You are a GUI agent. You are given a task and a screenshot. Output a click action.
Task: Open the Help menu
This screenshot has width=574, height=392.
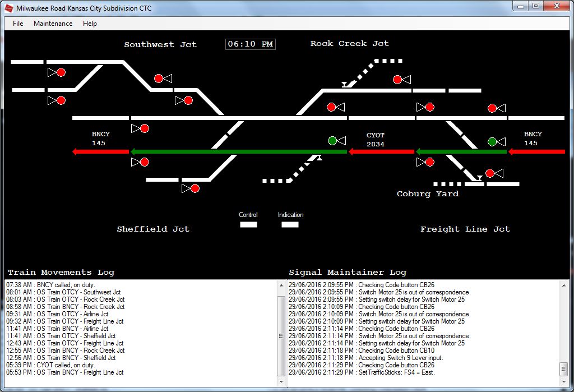click(x=90, y=24)
